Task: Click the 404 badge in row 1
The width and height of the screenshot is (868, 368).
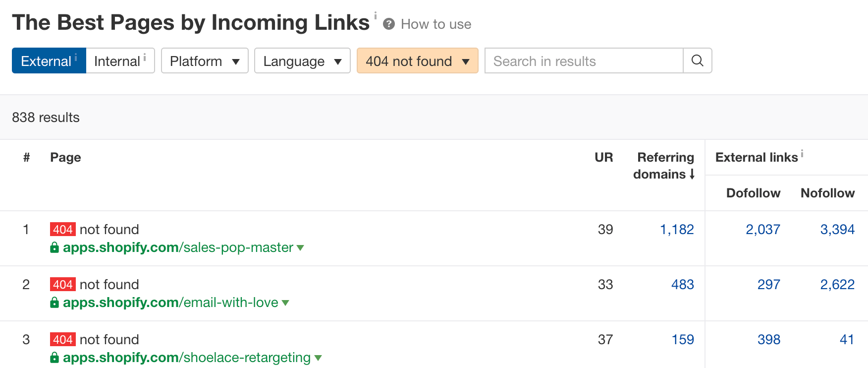Action: (x=63, y=229)
